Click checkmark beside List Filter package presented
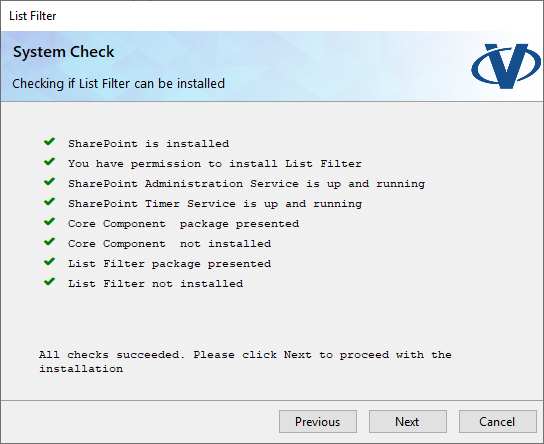This screenshot has height=444, width=544. 49,261
